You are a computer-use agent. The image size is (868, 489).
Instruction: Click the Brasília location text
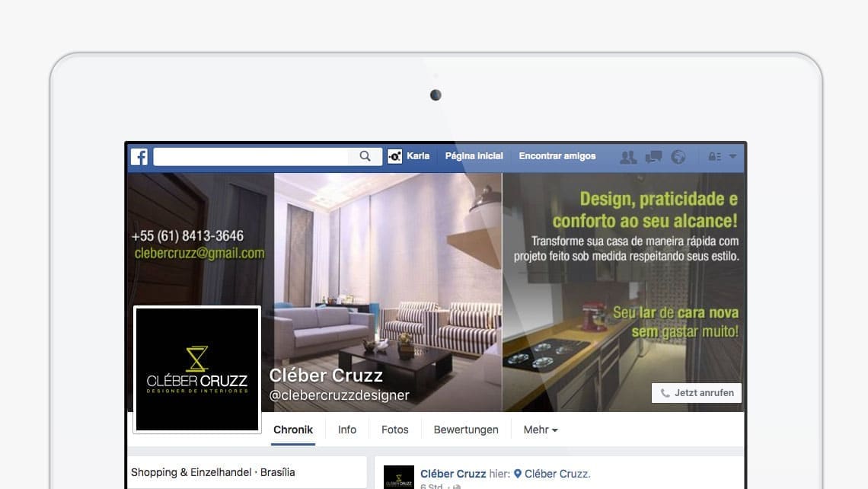pos(277,472)
